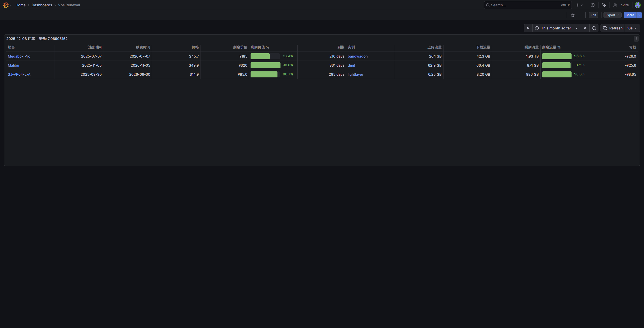Sort by the 服务 column header
The height and width of the screenshot is (328, 644).
click(x=11, y=47)
